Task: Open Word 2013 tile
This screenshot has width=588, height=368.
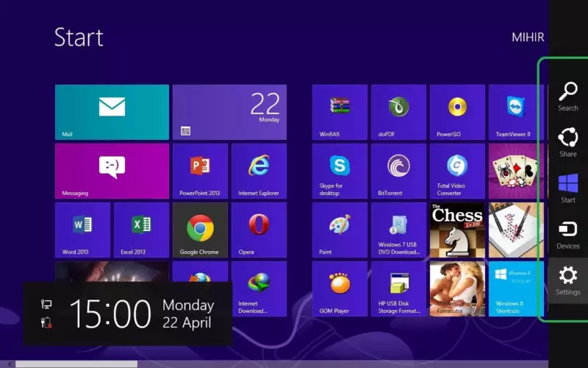Action: [x=82, y=230]
